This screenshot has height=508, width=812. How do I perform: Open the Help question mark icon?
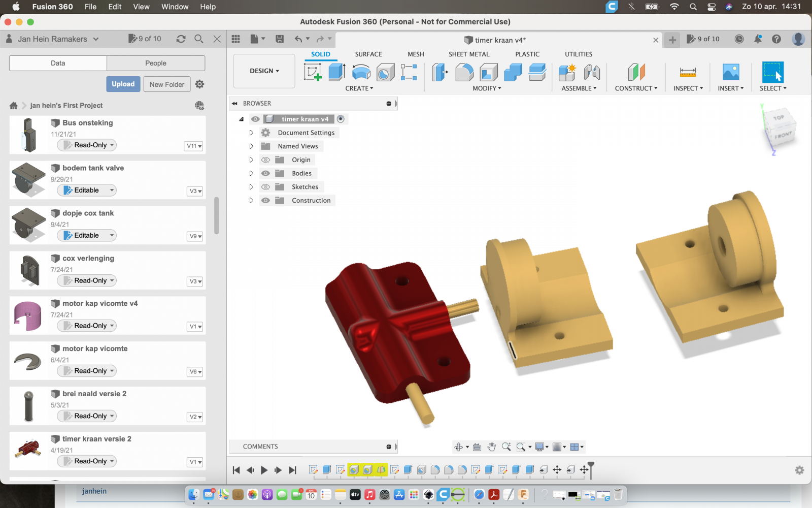tap(776, 39)
